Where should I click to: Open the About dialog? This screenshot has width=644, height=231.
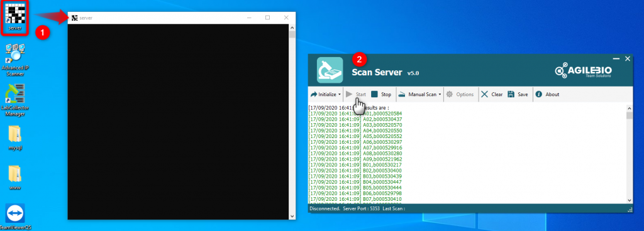(x=547, y=94)
